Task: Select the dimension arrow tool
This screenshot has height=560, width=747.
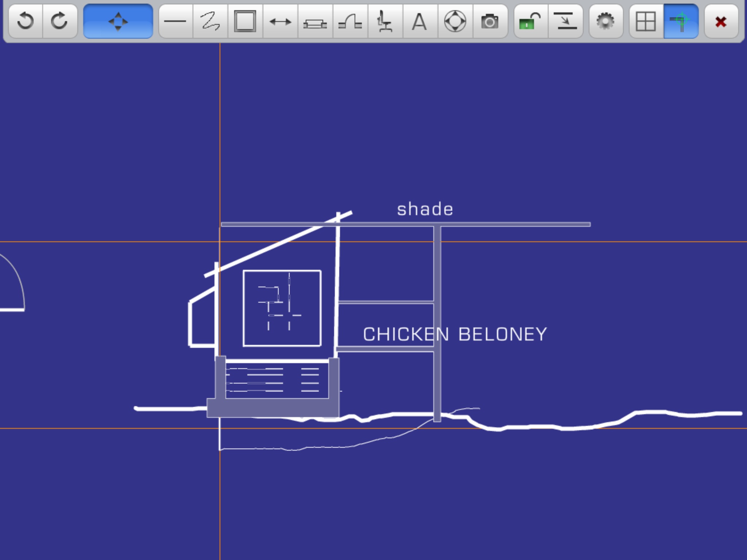Action: coord(280,21)
